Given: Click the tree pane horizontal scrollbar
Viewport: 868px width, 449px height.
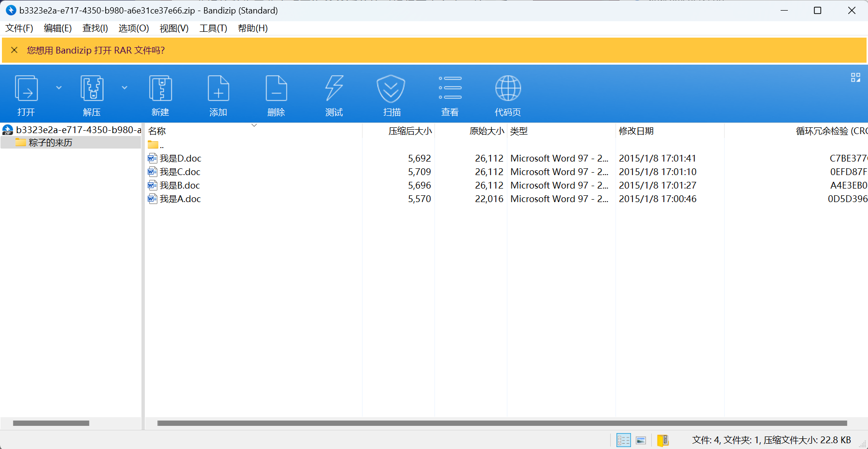Looking at the screenshot, I should 51,423.
